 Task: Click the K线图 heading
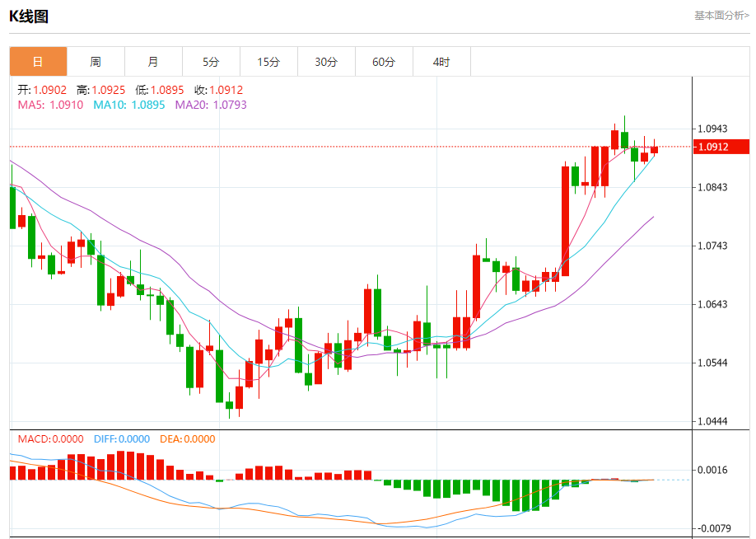pyautogui.click(x=29, y=16)
